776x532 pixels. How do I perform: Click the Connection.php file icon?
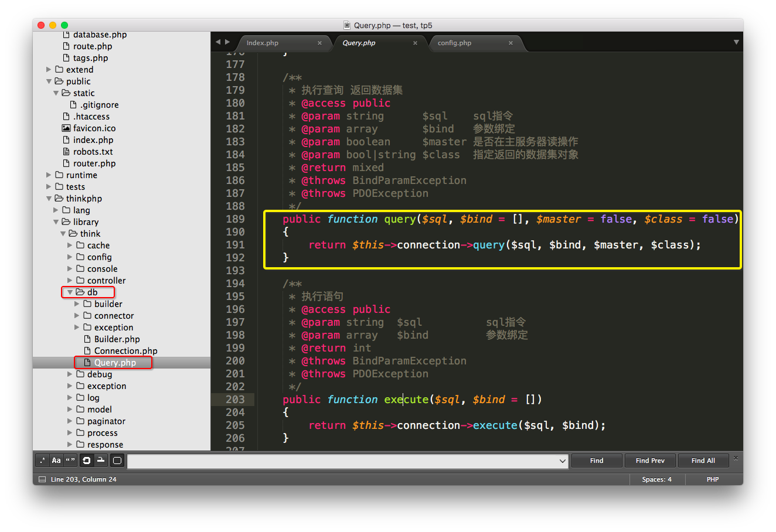(x=87, y=350)
